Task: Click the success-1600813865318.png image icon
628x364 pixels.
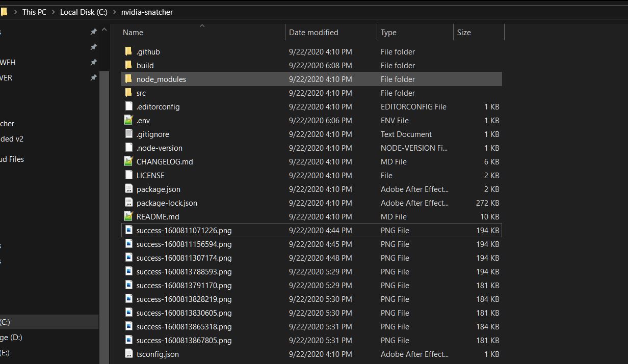Action: pos(128,326)
